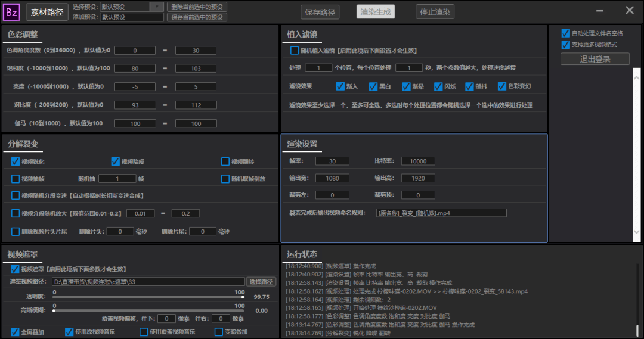Toggle 自动处理文件名空格 option
The image size is (644, 339).
(x=565, y=33)
